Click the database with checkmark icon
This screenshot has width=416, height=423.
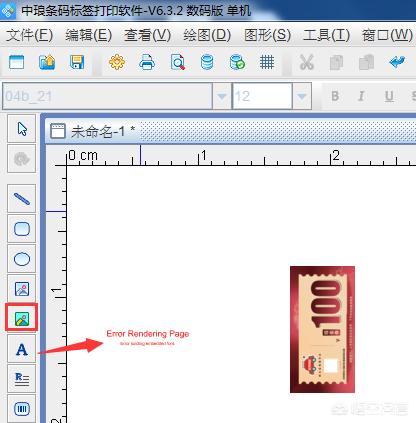coord(237,62)
